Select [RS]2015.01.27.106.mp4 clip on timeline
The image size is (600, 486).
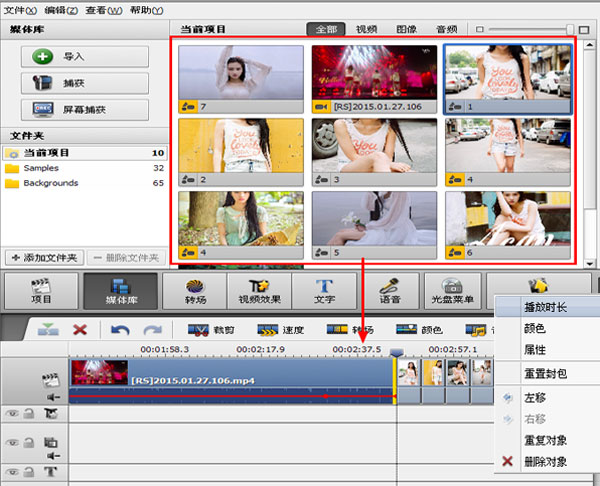(232, 381)
